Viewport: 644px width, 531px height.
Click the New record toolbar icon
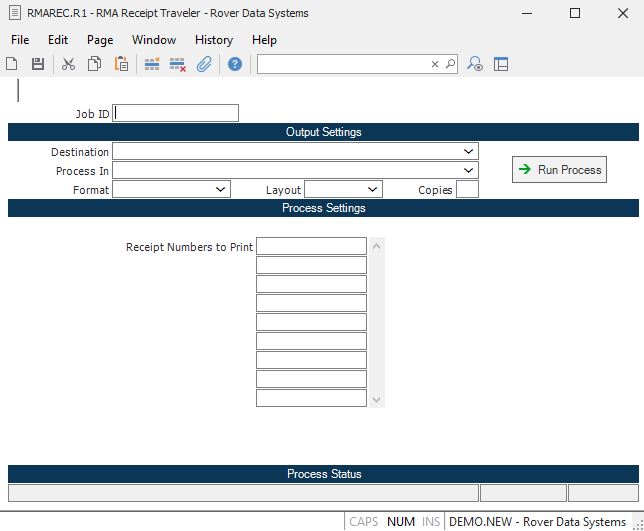(12, 64)
